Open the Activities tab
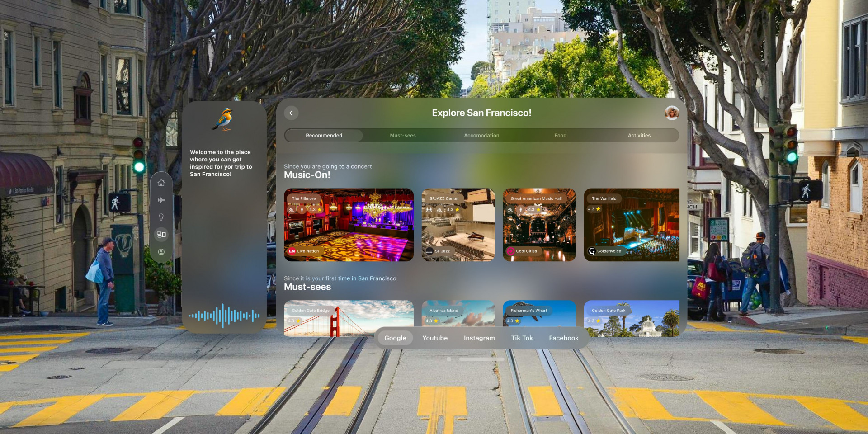The image size is (868, 434). 639,136
